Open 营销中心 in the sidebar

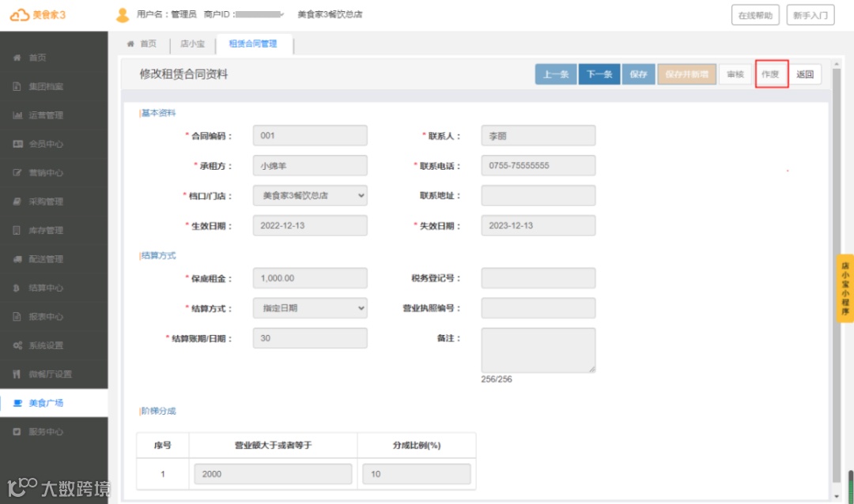pyautogui.click(x=54, y=173)
